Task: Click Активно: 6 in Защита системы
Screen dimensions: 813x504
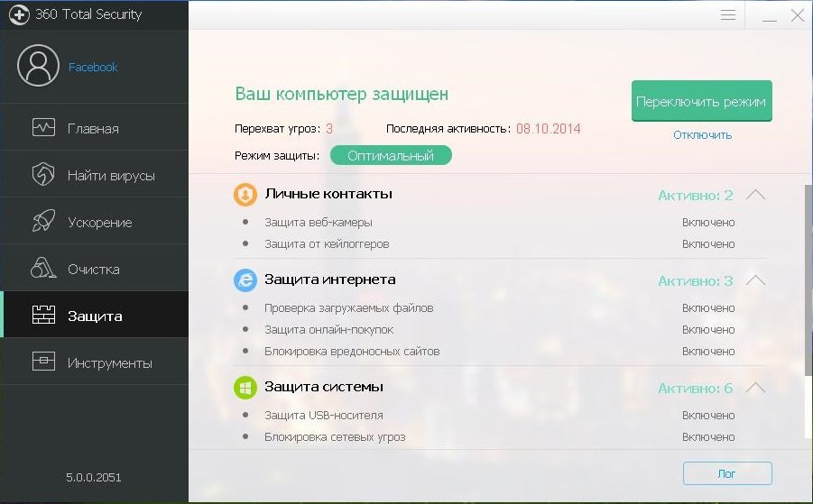Action: [696, 388]
